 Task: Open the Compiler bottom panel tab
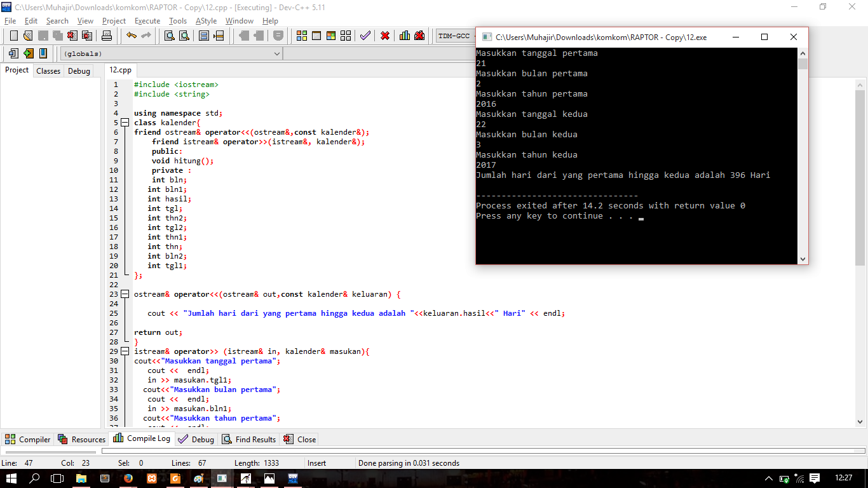28,439
